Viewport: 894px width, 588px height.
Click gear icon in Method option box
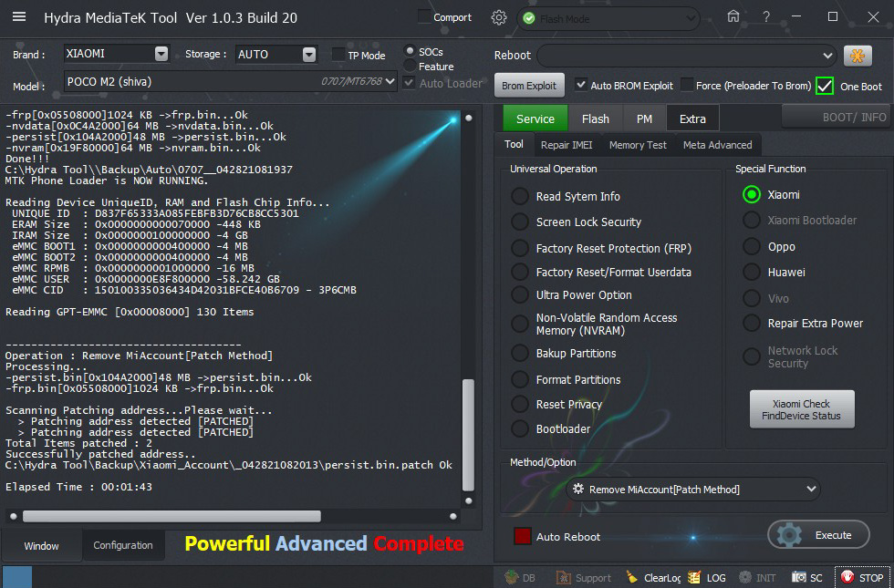click(578, 489)
